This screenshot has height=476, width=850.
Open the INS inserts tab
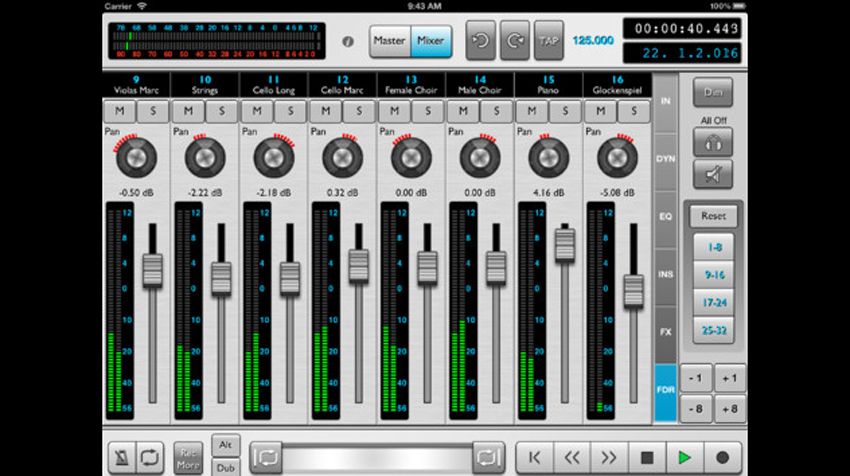point(666,274)
